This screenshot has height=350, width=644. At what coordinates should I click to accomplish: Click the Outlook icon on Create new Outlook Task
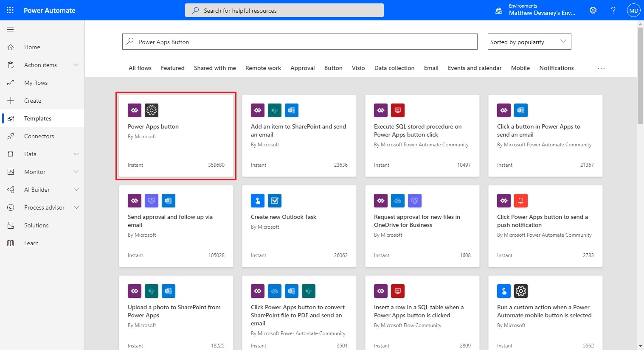275,201
